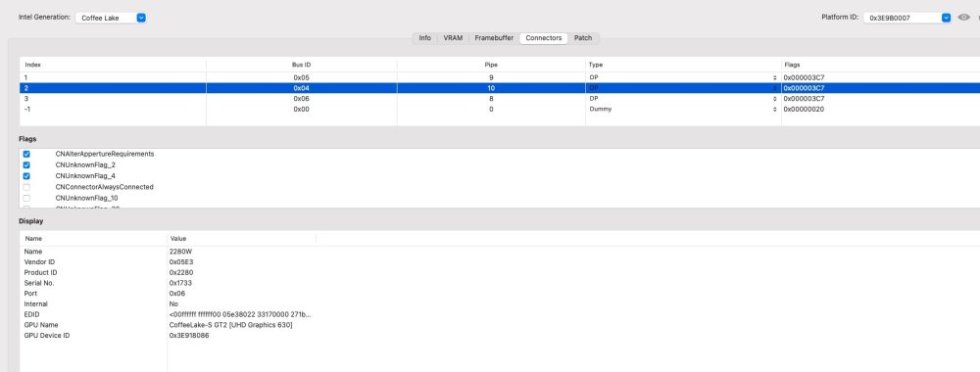
Task: Click the eye icon next to Platform ID
Action: (963, 18)
